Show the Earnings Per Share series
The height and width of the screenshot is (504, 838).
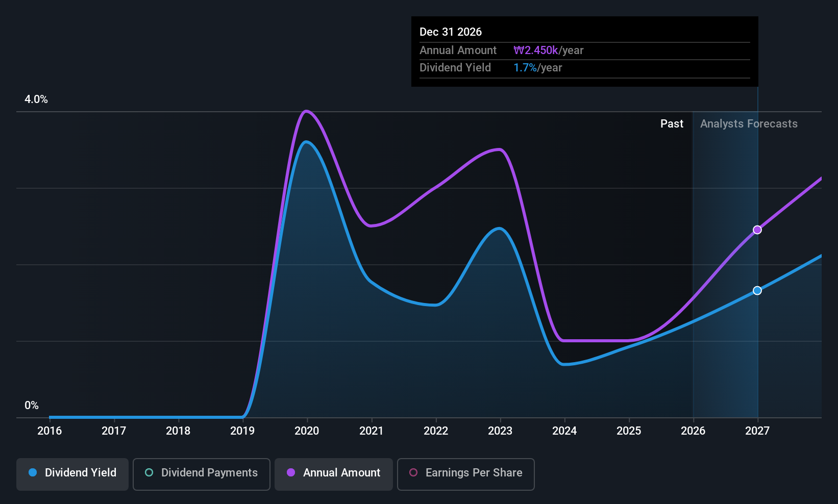(x=466, y=474)
